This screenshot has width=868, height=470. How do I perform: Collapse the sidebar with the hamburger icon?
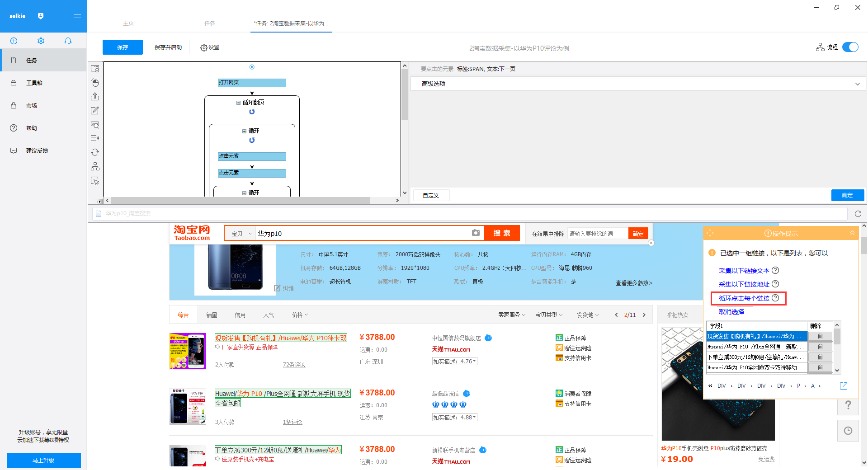pyautogui.click(x=77, y=16)
